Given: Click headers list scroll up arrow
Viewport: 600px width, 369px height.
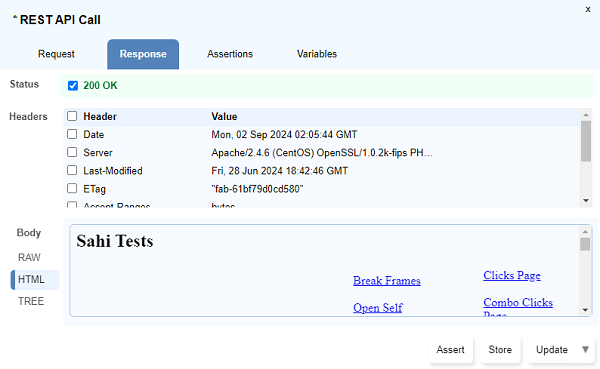Looking at the screenshot, I should (585, 115).
